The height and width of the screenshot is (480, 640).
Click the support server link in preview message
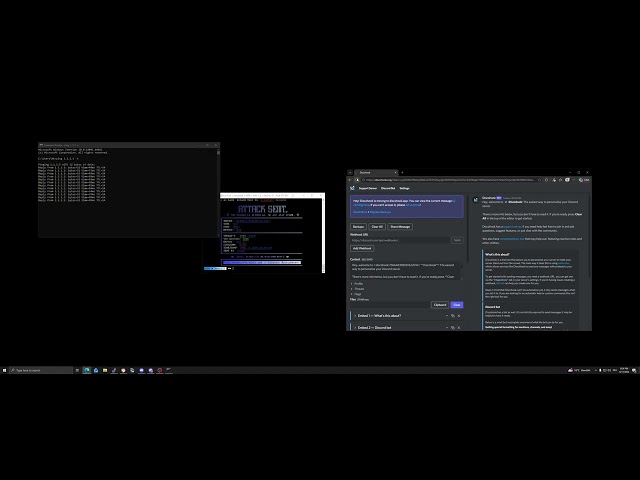coord(512,227)
